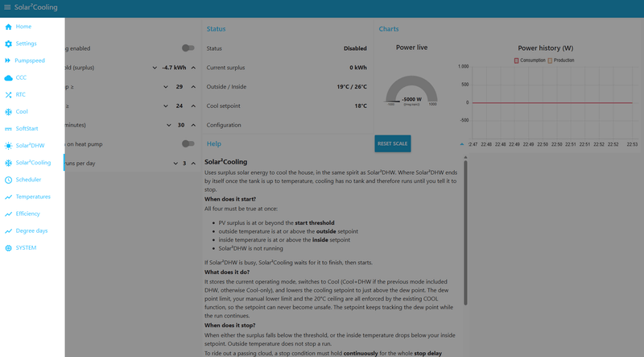Click the Charts section heading
The height and width of the screenshot is (357, 644).
[x=389, y=29]
